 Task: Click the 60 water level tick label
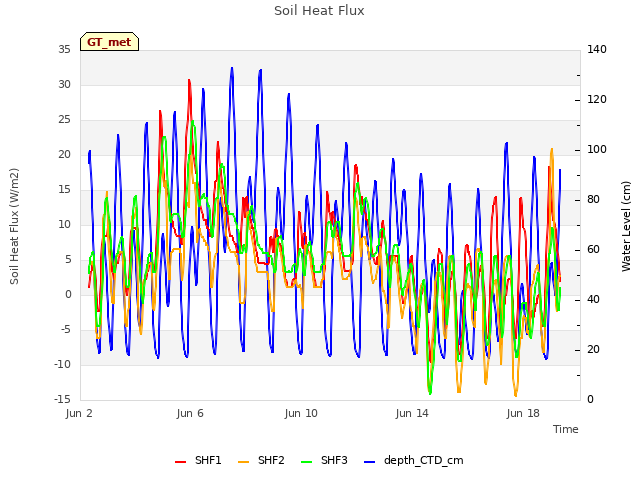coord(593,250)
